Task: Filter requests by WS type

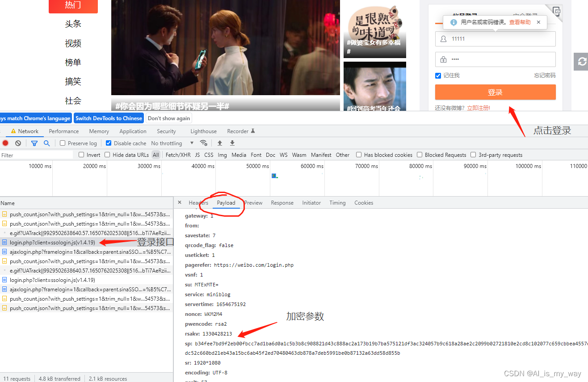Action: 284,155
